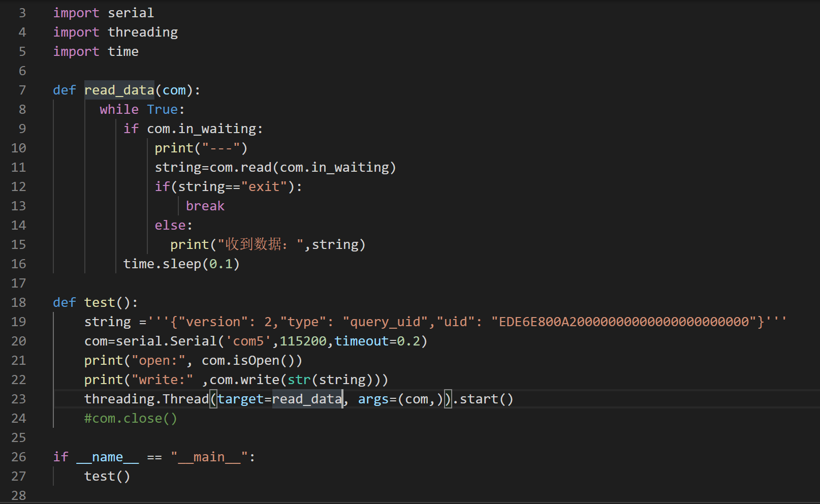Screen dimensions: 820x504
Task: Click the 'read_data' function name in its definition
Action: [x=119, y=90]
